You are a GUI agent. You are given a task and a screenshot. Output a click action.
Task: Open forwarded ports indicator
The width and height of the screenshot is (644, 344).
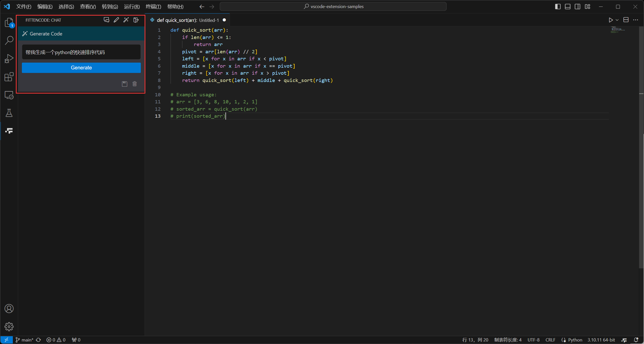pos(76,340)
